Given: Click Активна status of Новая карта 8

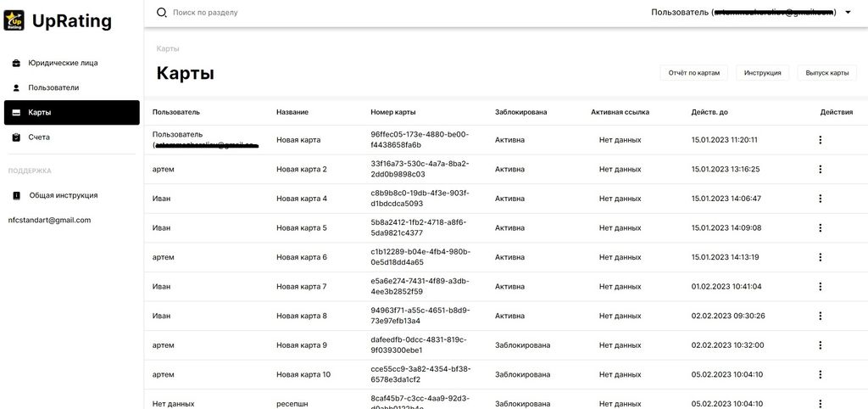Looking at the screenshot, I should pos(509,316).
